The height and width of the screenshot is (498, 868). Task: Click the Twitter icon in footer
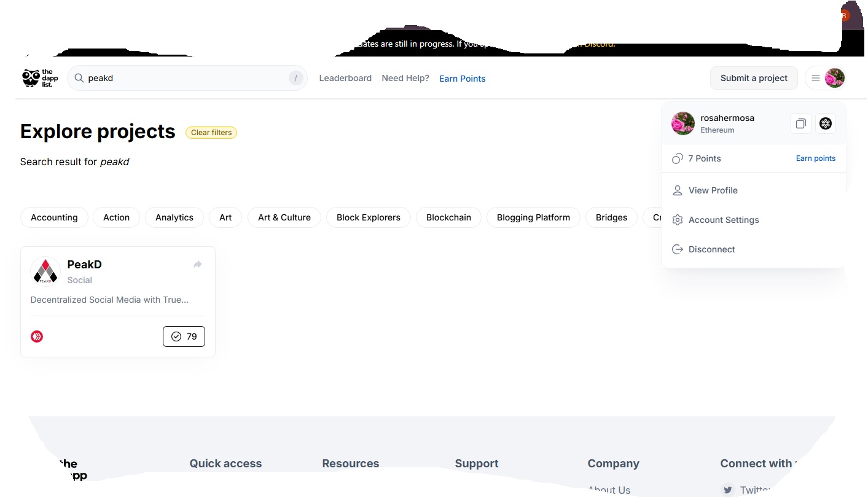tap(728, 490)
